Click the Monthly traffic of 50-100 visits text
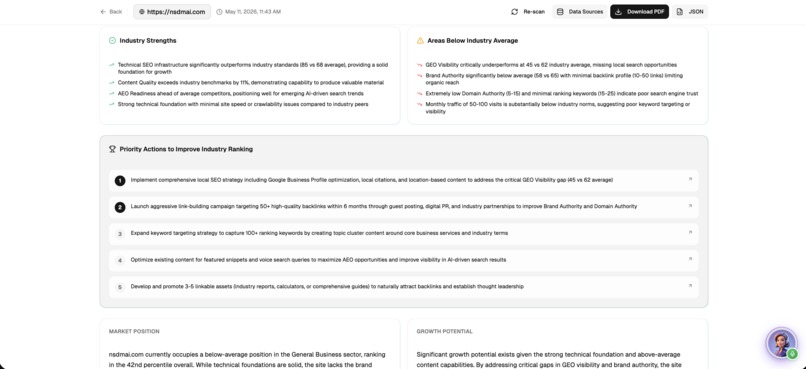This screenshot has height=369, width=806. (558, 108)
